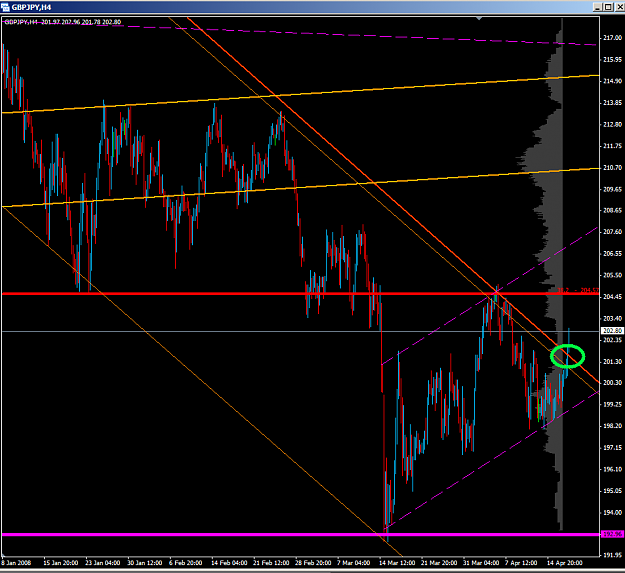Click the '21 Mar 20:00' time axis label

[439, 563]
